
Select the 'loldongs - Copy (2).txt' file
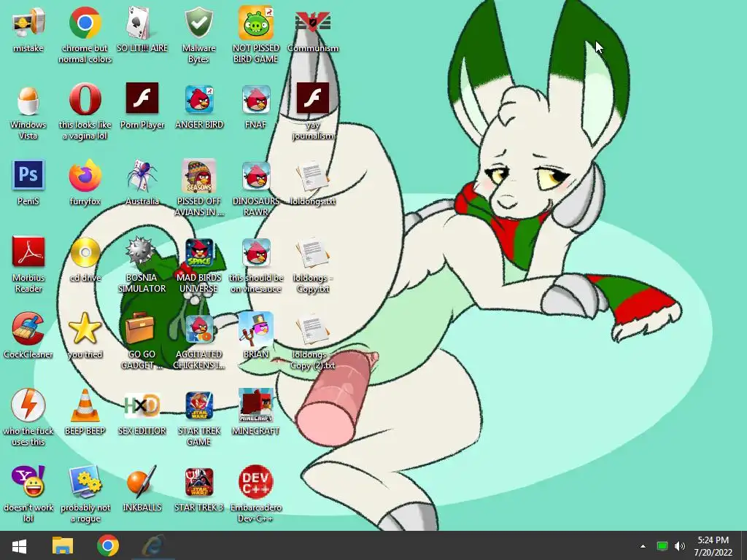pos(312,329)
